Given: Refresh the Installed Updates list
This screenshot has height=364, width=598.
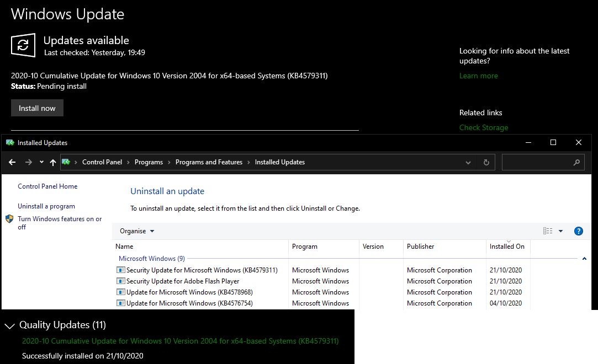Looking at the screenshot, I should coord(486,162).
